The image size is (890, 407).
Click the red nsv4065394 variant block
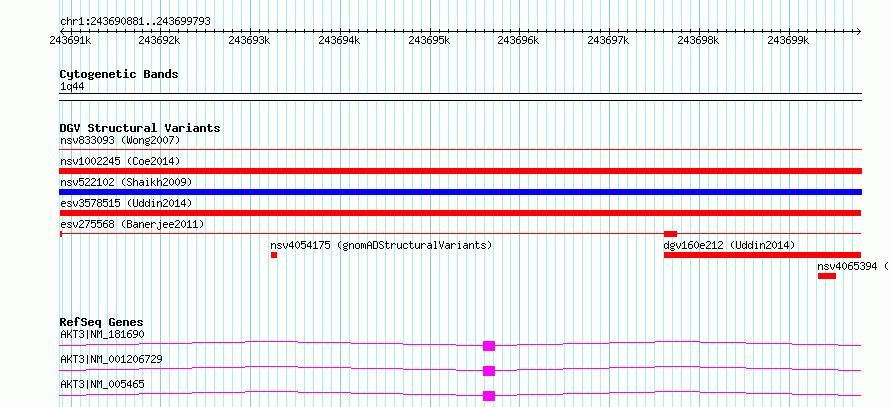[x=827, y=276]
